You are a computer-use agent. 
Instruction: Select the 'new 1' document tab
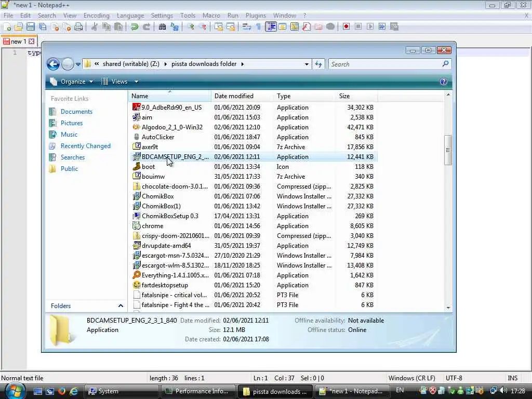pos(19,42)
